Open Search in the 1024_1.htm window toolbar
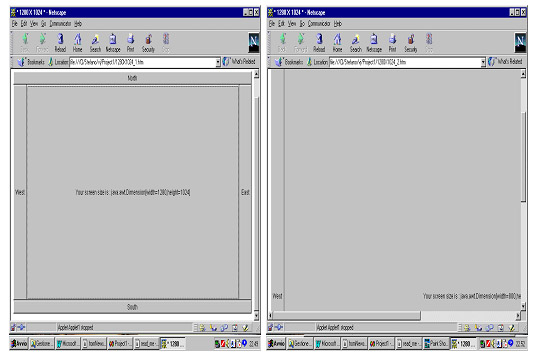Image resolution: width=537 pixels, height=362 pixels. coord(95,42)
